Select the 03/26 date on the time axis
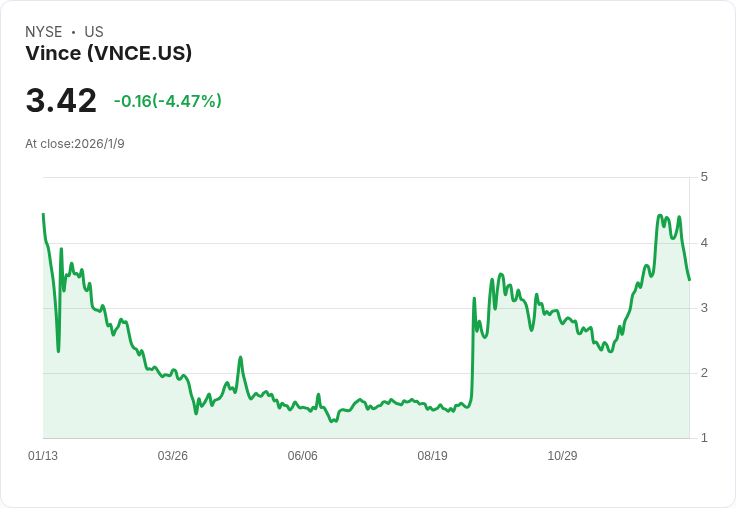This screenshot has height=508, width=736. point(173,456)
